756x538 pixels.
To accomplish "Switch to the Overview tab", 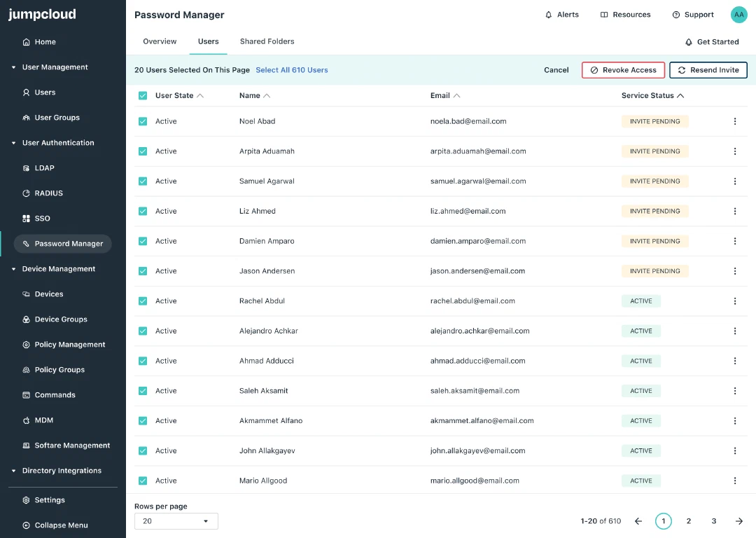I will tap(160, 41).
